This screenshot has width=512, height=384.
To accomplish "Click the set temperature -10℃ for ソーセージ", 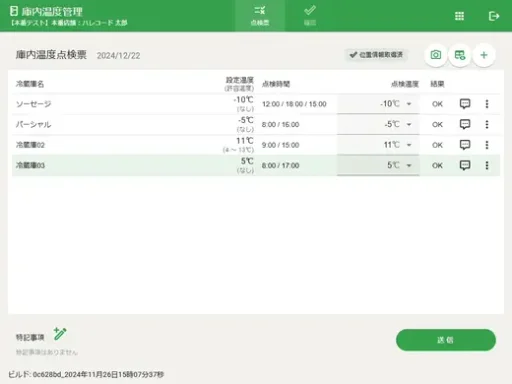I will (244, 100).
